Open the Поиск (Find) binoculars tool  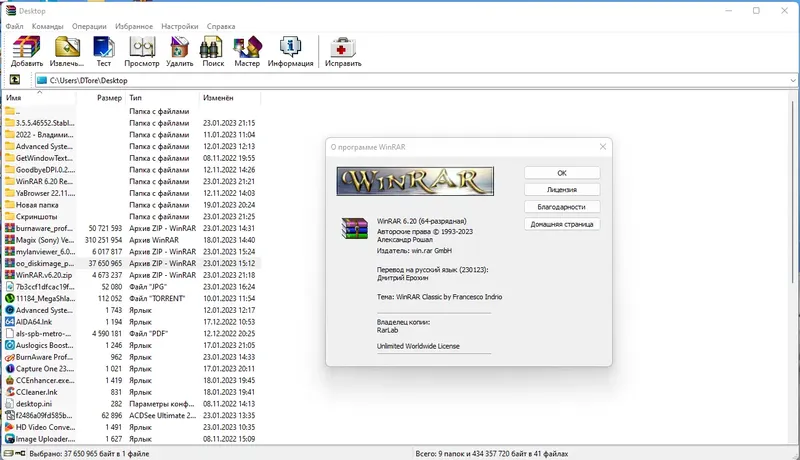(x=213, y=52)
